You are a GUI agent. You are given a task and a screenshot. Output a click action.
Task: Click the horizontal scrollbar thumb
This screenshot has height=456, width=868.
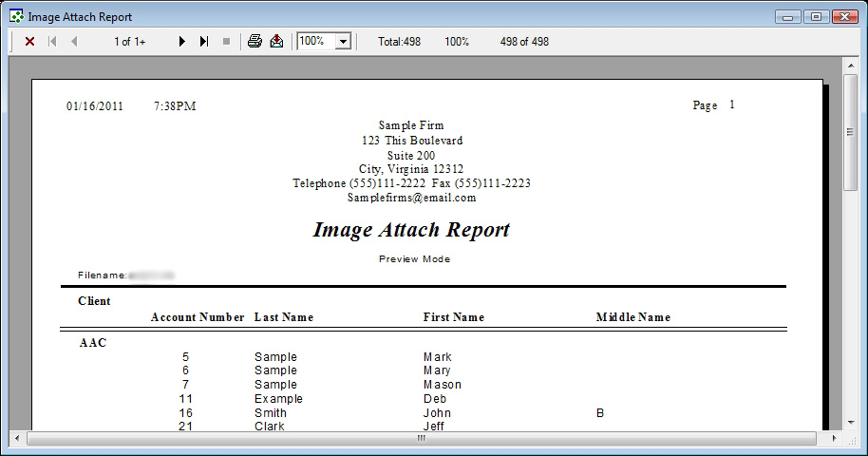click(x=423, y=440)
